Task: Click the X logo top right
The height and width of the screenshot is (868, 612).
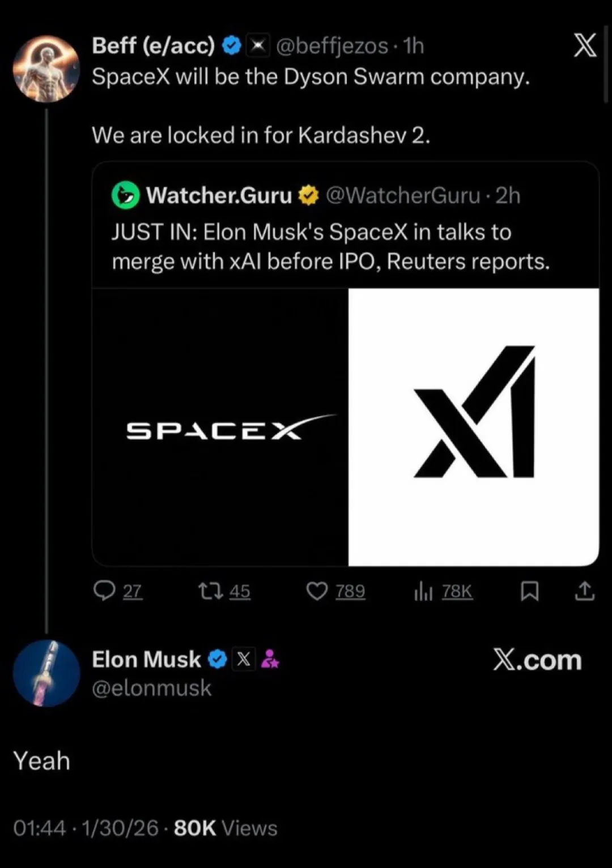Action: (x=585, y=45)
